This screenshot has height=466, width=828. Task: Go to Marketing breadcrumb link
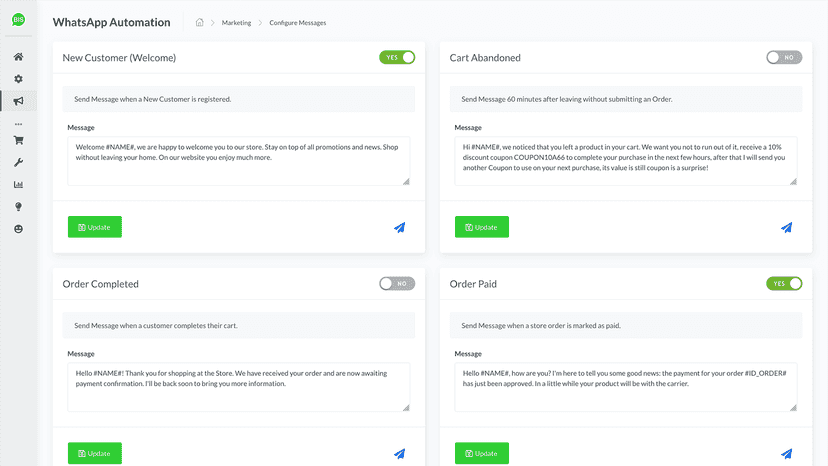(236, 23)
